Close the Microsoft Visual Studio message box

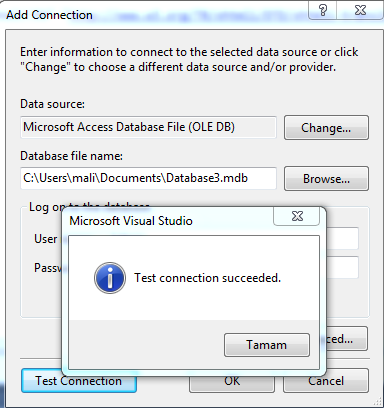[x=297, y=216]
